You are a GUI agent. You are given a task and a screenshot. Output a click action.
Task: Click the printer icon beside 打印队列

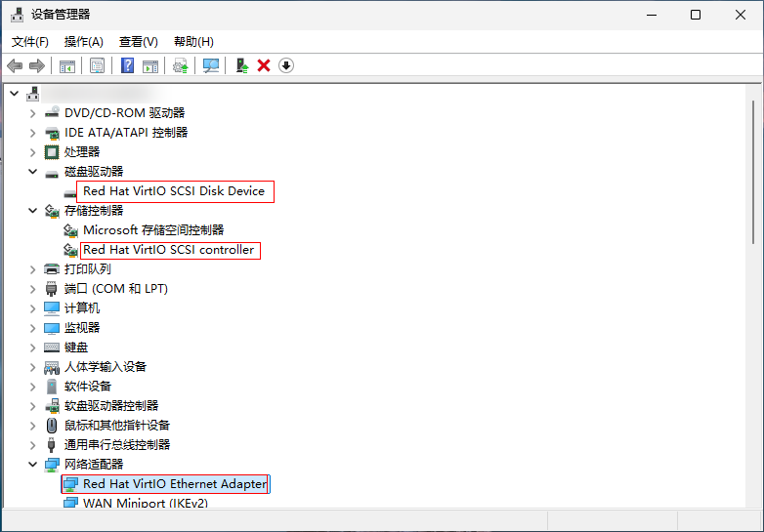coord(52,269)
